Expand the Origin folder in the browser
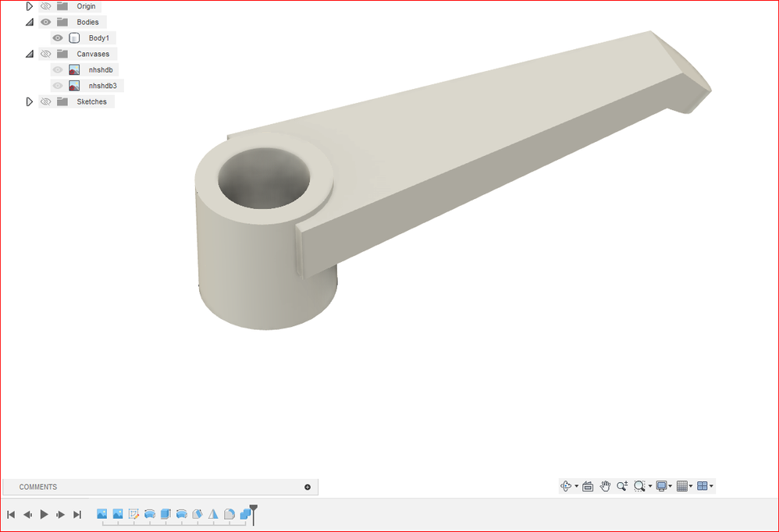This screenshot has width=779, height=532. point(30,5)
